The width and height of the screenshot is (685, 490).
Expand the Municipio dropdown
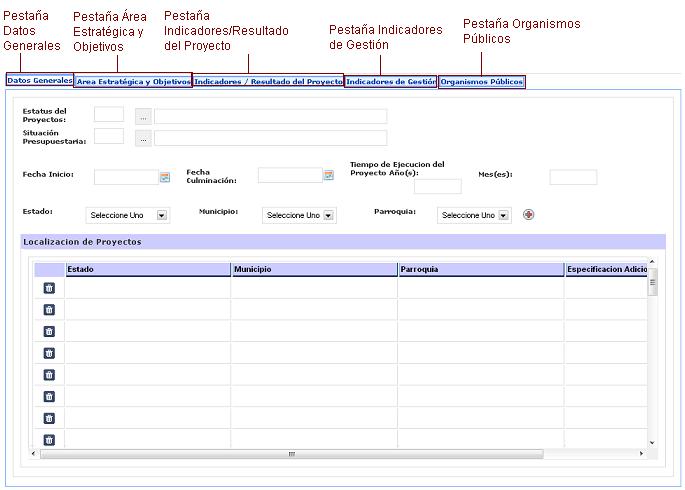[x=328, y=215]
